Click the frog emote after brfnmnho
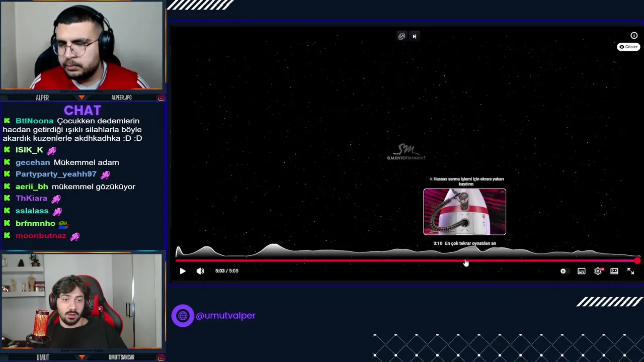Viewport: 644px width, 362px height. pyautogui.click(x=63, y=224)
